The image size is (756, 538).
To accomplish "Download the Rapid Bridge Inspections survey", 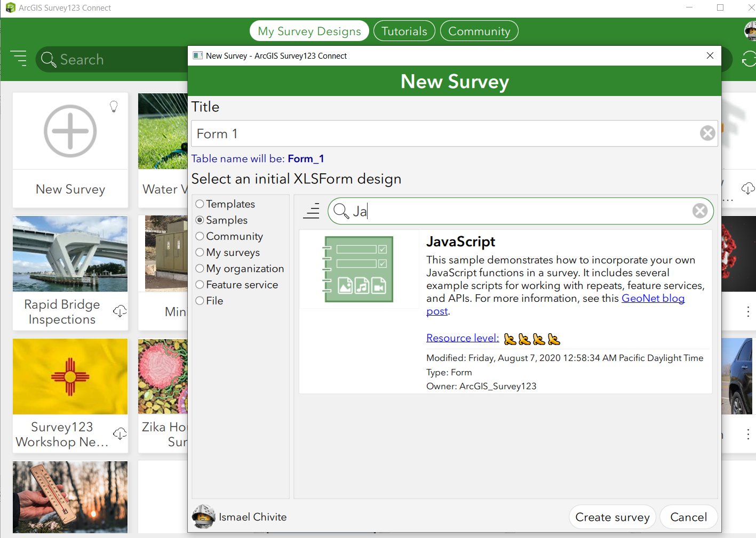I will [x=120, y=311].
